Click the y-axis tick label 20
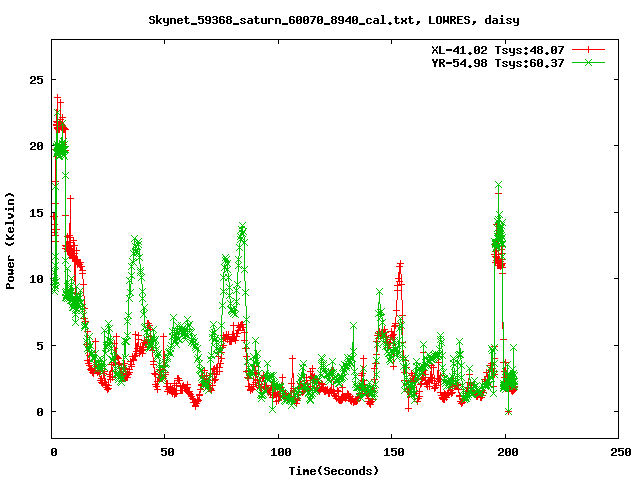 pyautogui.click(x=36, y=146)
